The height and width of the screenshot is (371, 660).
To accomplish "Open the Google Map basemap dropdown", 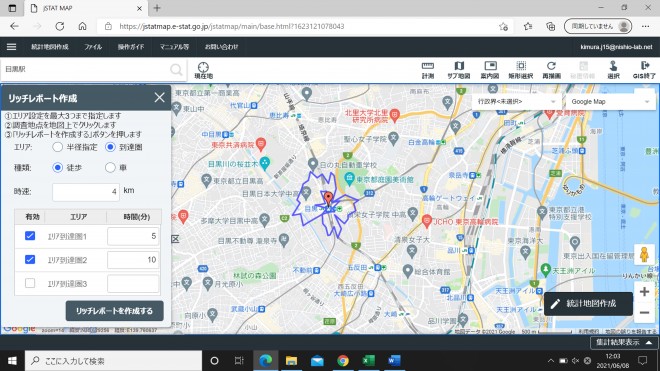I will click(610, 101).
